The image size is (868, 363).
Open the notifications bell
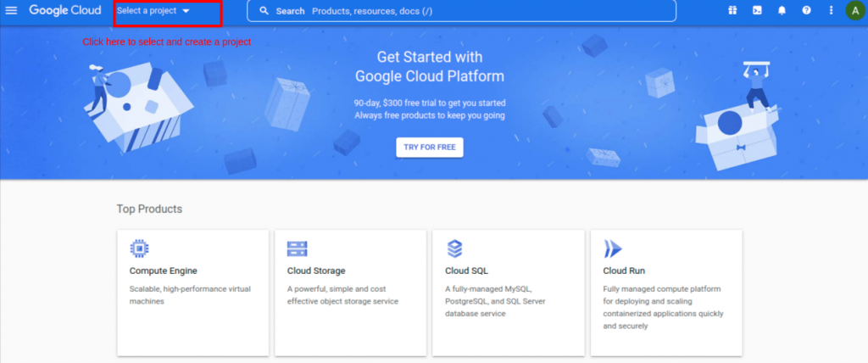coord(782,10)
